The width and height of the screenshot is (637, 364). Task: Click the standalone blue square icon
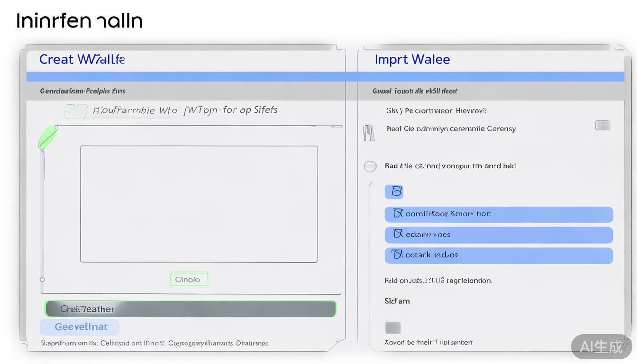[394, 191]
